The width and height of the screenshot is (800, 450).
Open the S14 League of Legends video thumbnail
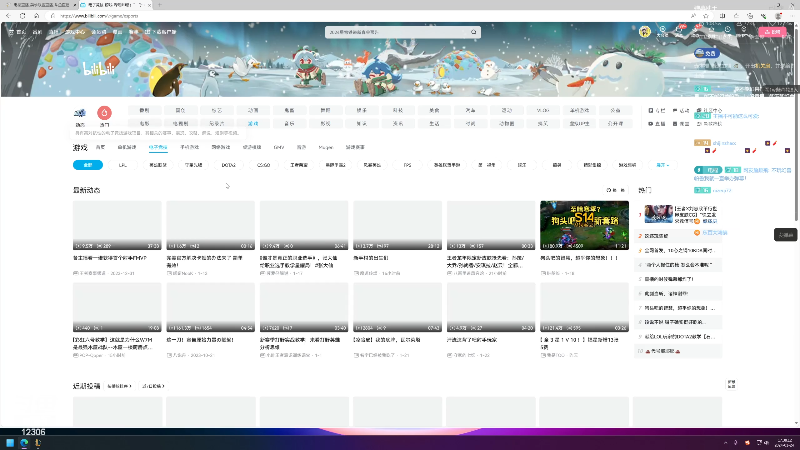coord(584,225)
